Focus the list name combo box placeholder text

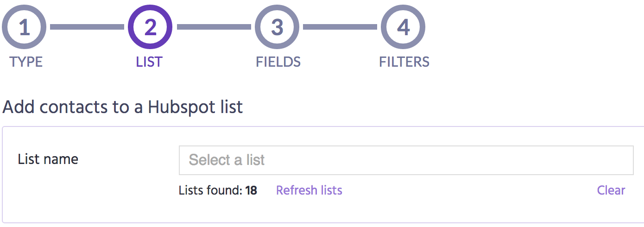click(227, 160)
